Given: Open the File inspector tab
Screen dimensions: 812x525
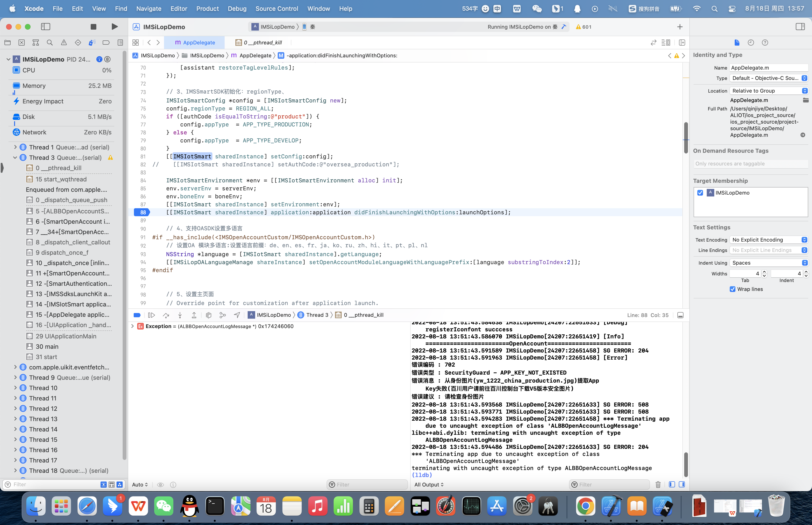Looking at the screenshot, I should tap(737, 43).
